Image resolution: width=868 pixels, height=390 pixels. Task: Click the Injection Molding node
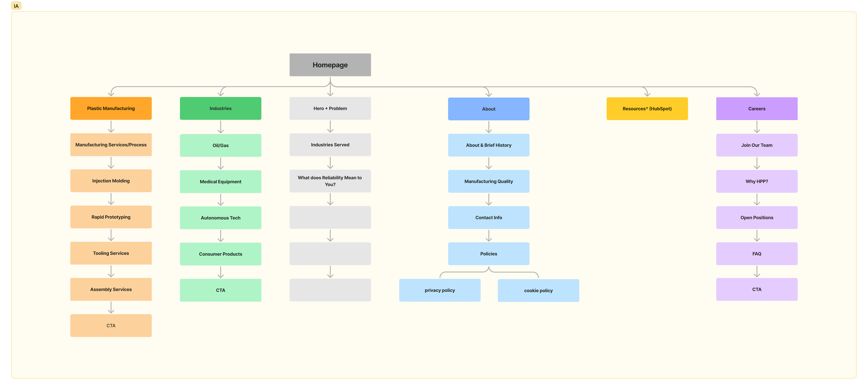111,181
